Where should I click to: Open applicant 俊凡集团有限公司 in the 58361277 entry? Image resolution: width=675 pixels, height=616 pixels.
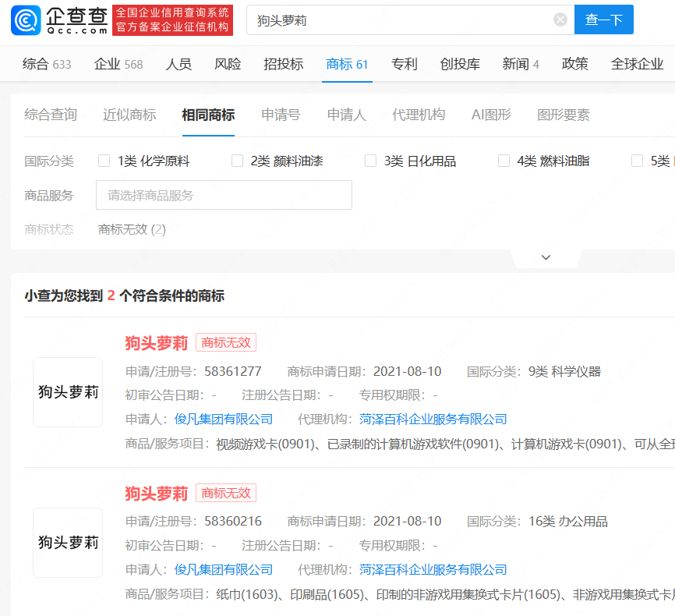click(224, 420)
